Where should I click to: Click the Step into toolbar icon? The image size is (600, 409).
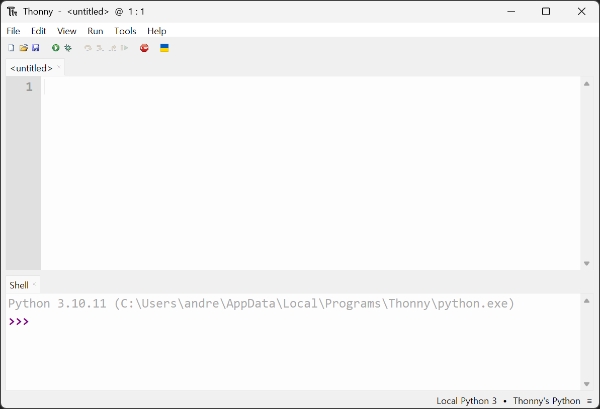(100, 48)
